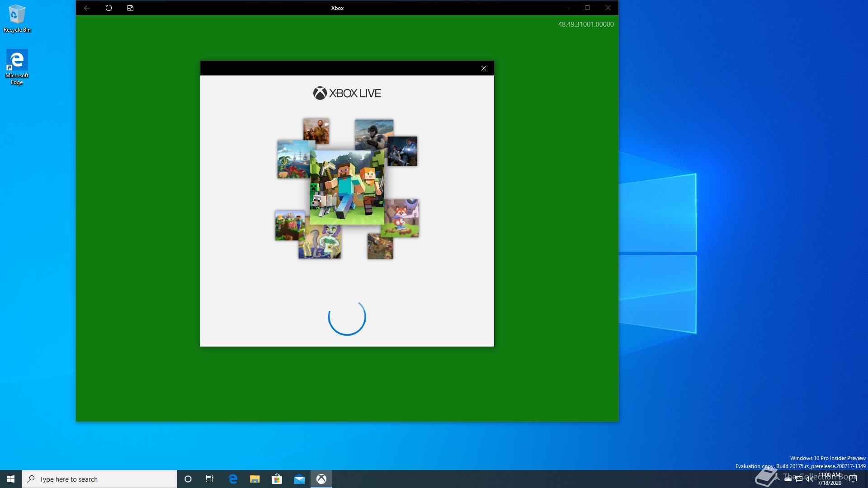Click the Cortana circle icon
The image size is (868, 488).
[x=188, y=479]
